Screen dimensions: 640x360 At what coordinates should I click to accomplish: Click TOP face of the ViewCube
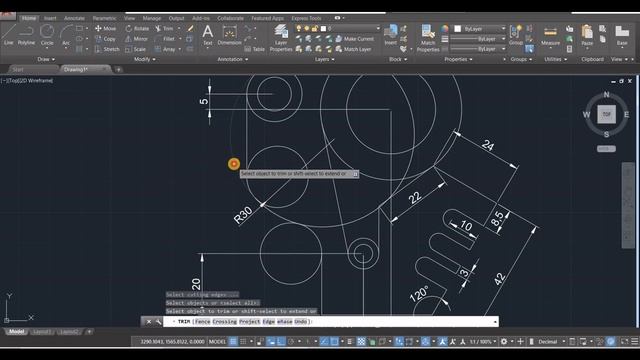click(607, 114)
